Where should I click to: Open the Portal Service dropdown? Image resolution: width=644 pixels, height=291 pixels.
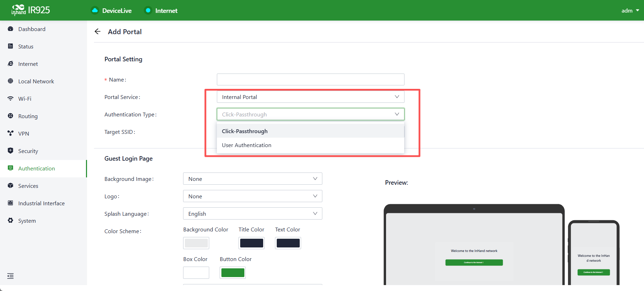tap(311, 97)
